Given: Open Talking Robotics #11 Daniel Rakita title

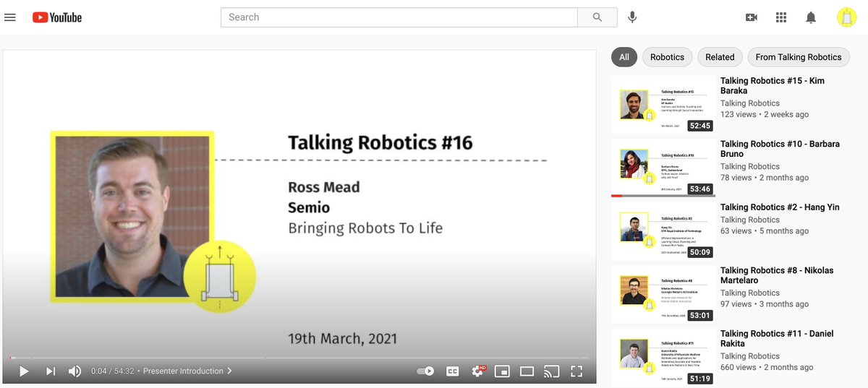Looking at the screenshot, I should click(777, 338).
